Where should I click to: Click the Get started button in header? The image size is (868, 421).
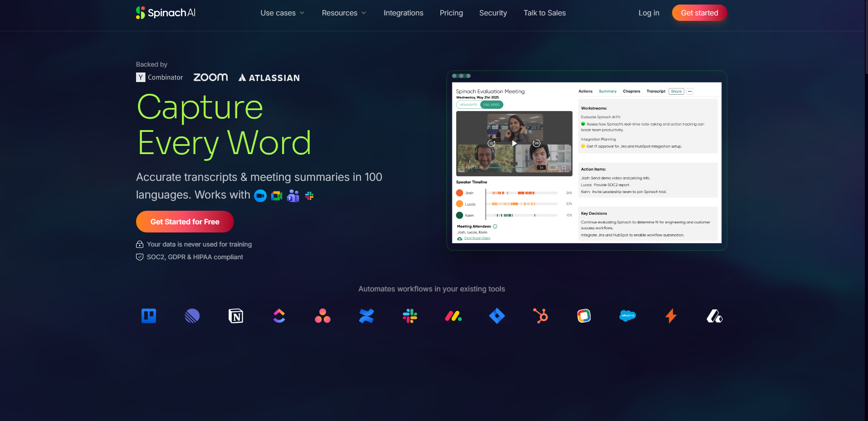[699, 13]
